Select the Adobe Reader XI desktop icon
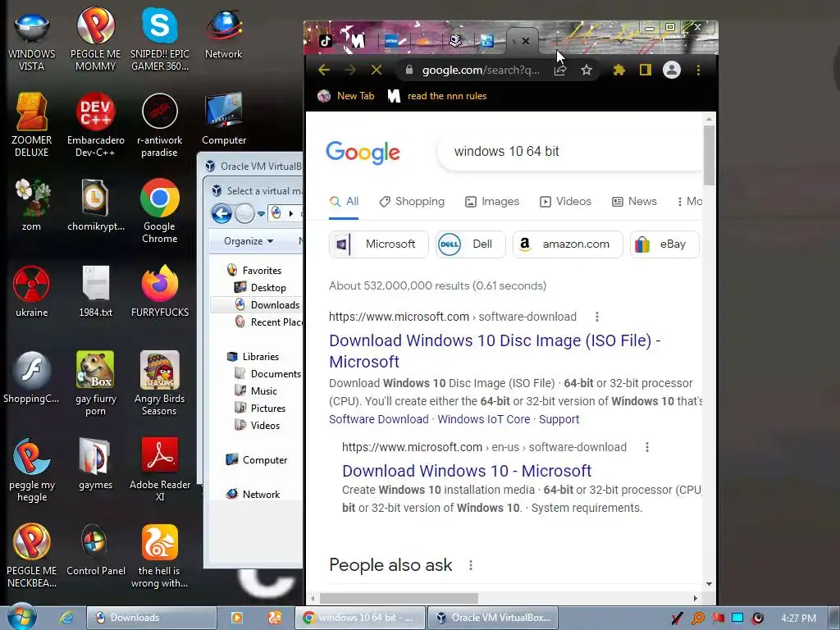Viewport: 840px width, 630px height. (x=160, y=469)
